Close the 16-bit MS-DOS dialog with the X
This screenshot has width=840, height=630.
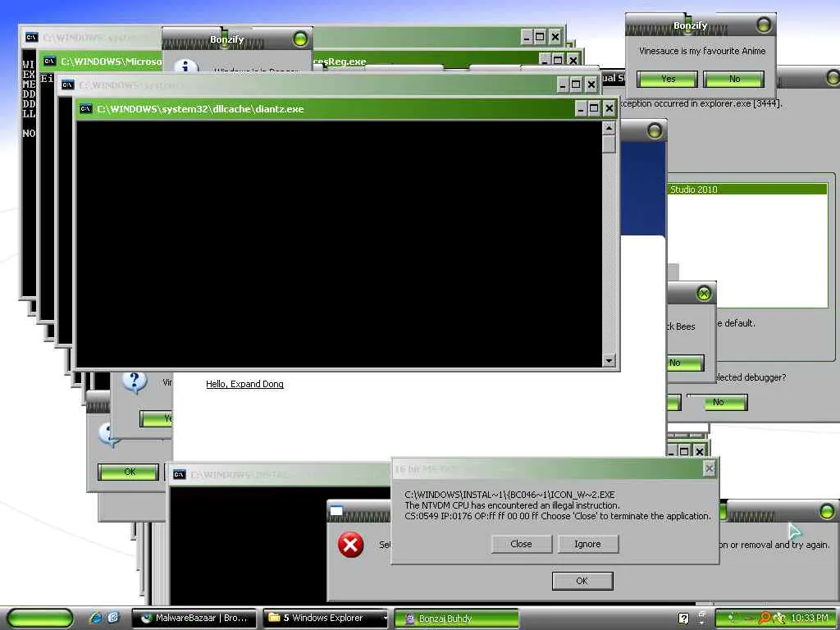coord(709,468)
